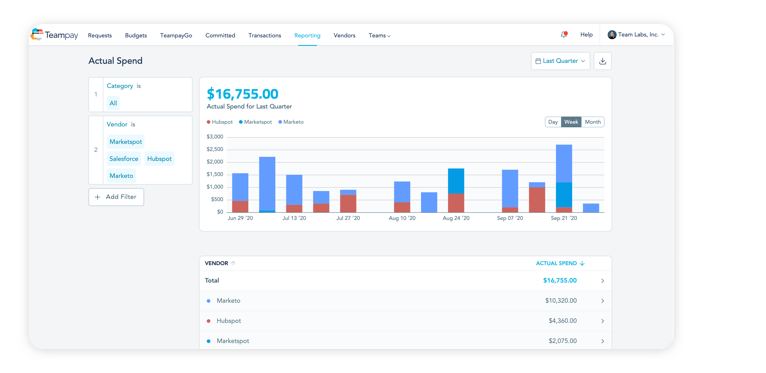Expand the Total row chevron
766x373 pixels.
click(x=602, y=281)
